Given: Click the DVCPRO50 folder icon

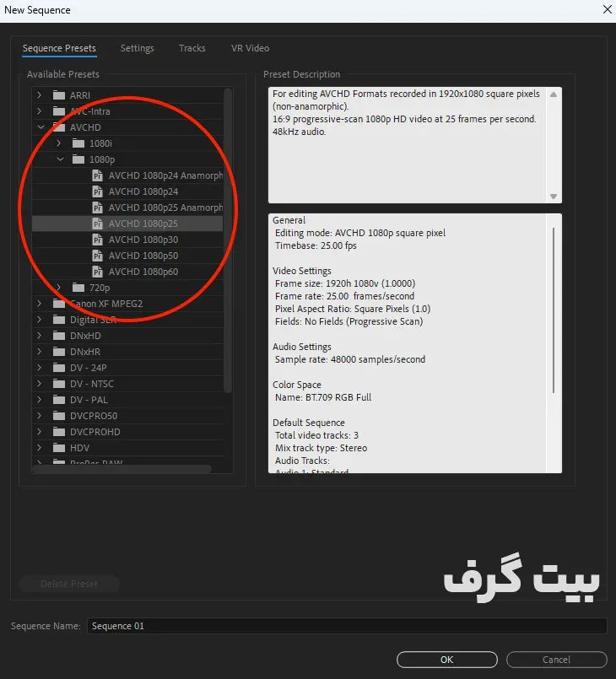Looking at the screenshot, I should tap(59, 416).
